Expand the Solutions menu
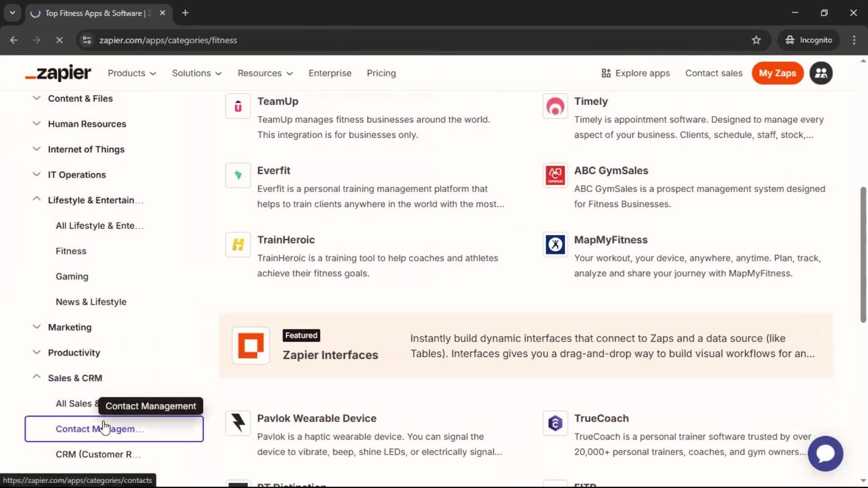This screenshot has width=868, height=488. click(x=197, y=73)
